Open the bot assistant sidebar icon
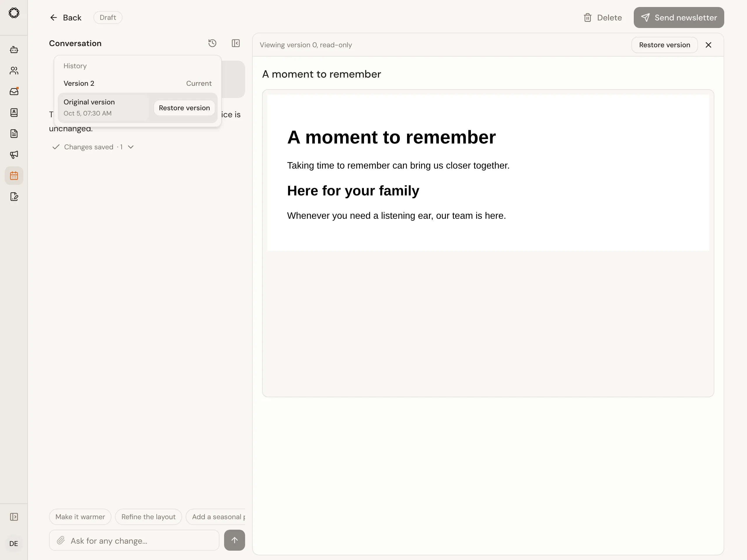Image resolution: width=747 pixels, height=560 pixels. [x=14, y=50]
